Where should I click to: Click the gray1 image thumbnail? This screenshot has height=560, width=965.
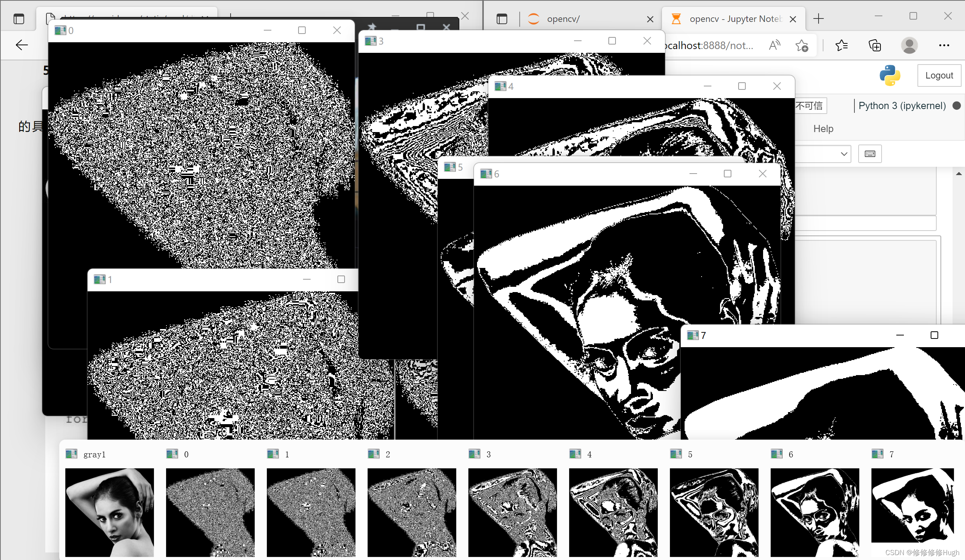point(109,512)
